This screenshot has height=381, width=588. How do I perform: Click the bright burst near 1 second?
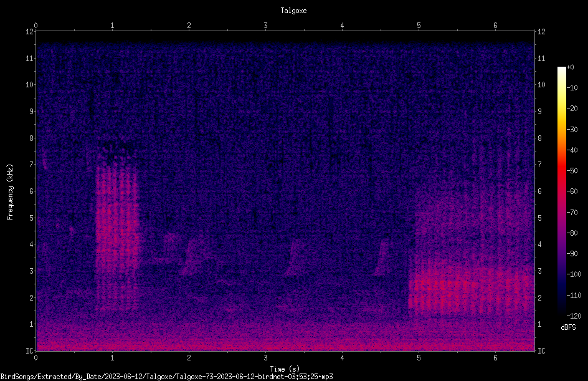[x=117, y=233]
